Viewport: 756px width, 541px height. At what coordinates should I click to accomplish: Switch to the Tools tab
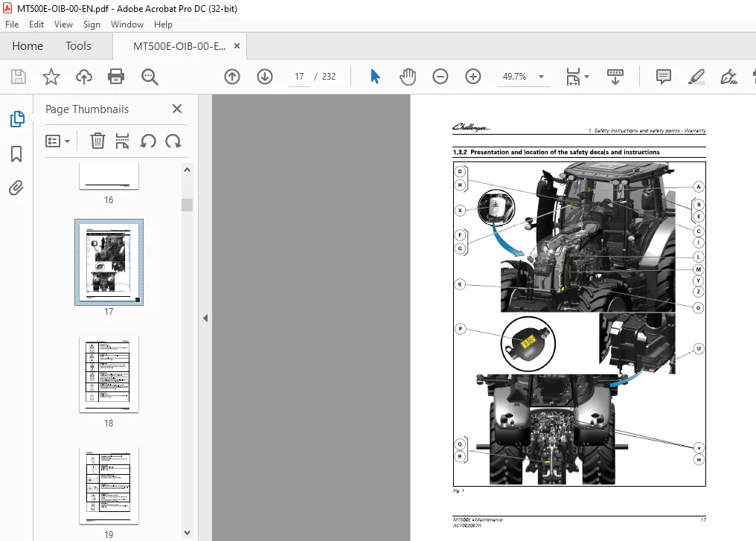pos(78,46)
